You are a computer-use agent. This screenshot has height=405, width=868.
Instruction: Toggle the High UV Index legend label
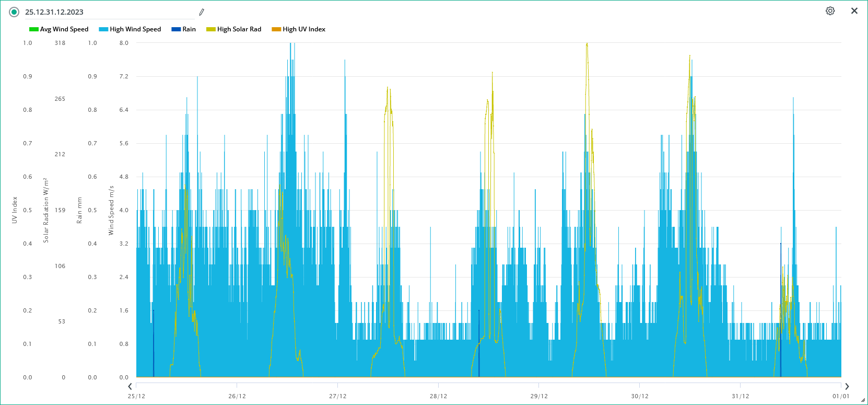[x=304, y=29]
